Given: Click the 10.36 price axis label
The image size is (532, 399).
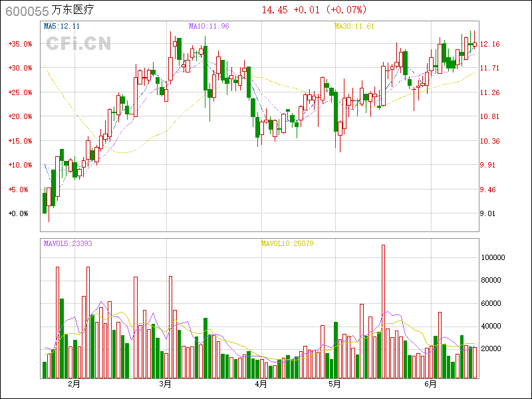Looking at the screenshot, I should [490, 141].
